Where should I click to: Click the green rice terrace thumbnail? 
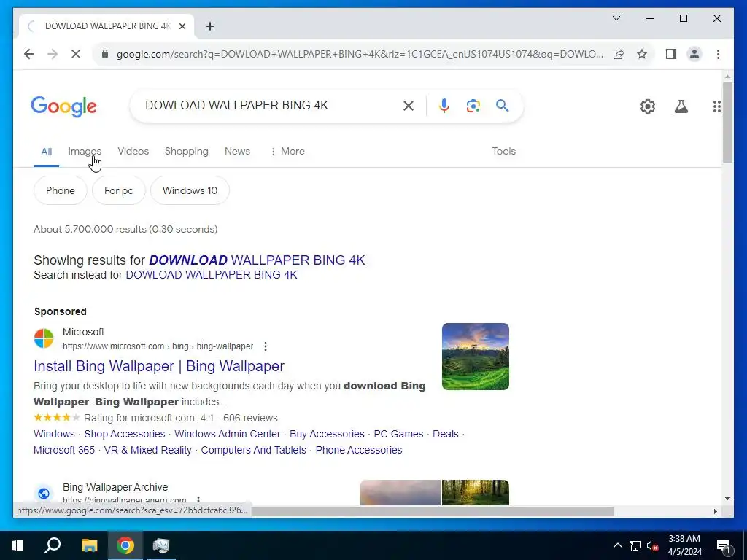[476, 357]
